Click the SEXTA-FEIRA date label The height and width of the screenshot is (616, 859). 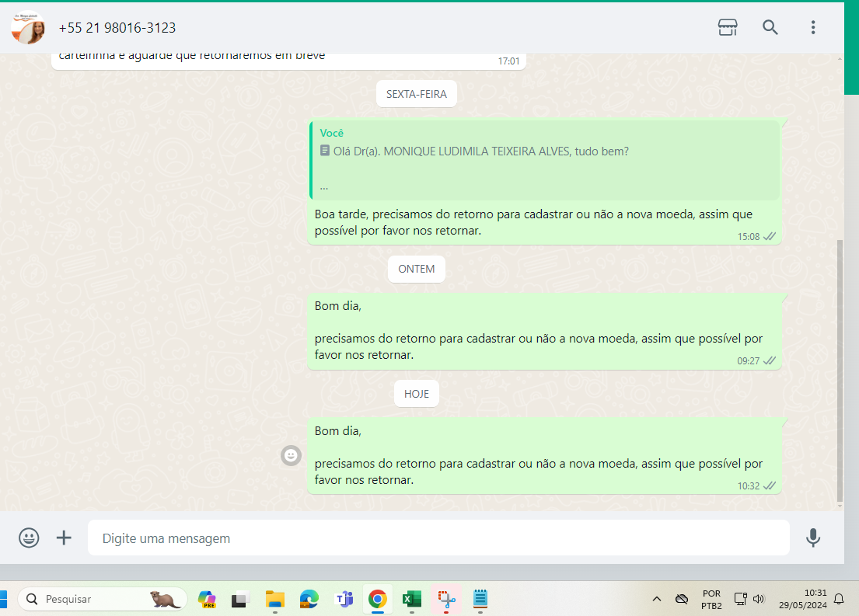click(x=417, y=94)
